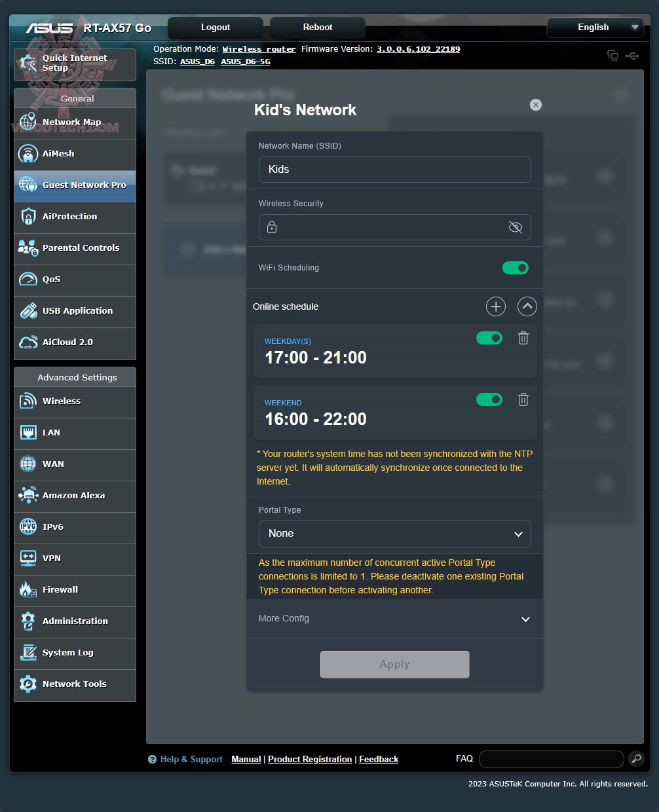
Task: Click the LAN port icon
Action: (28, 432)
